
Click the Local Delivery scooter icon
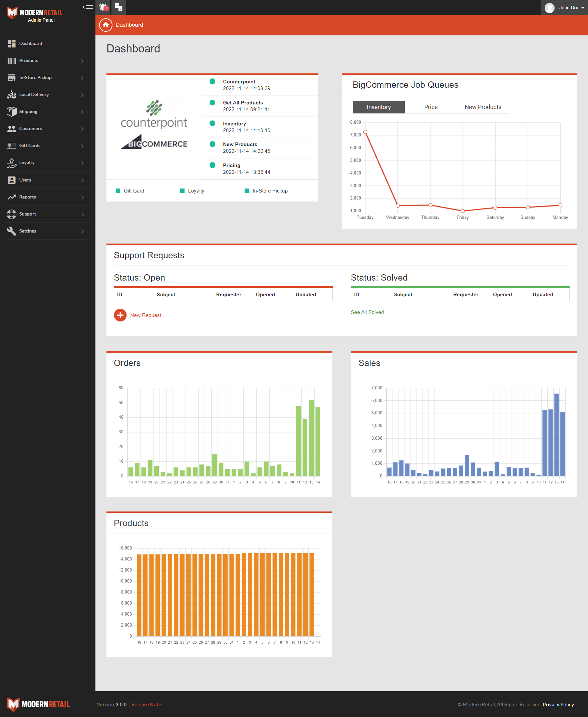coord(12,94)
